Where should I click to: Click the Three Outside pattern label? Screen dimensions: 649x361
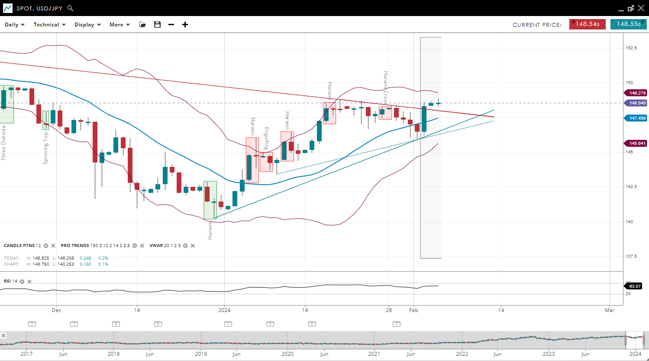pyautogui.click(x=3, y=143)
